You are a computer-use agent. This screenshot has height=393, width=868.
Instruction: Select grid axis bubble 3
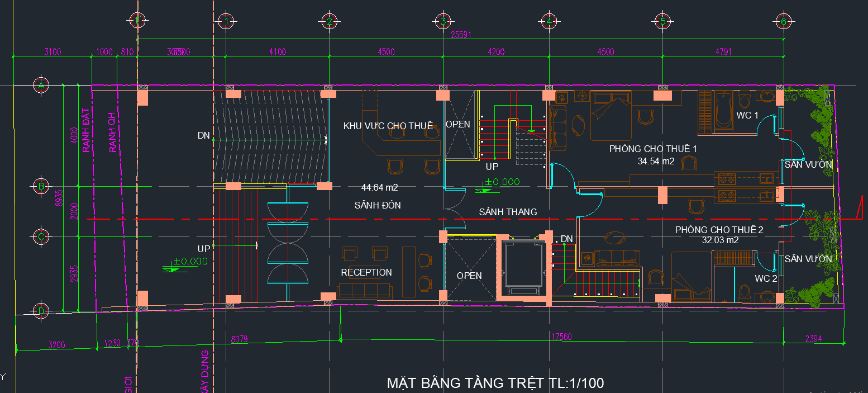coord(443,21)
